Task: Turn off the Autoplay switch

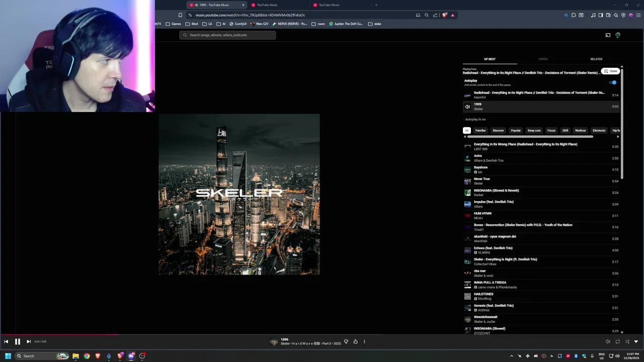Action: pos(613,82)
